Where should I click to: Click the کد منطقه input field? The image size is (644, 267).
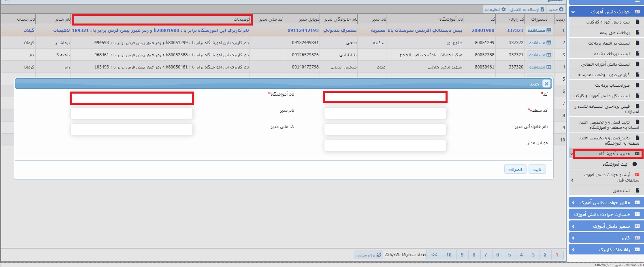coord(385,113)
